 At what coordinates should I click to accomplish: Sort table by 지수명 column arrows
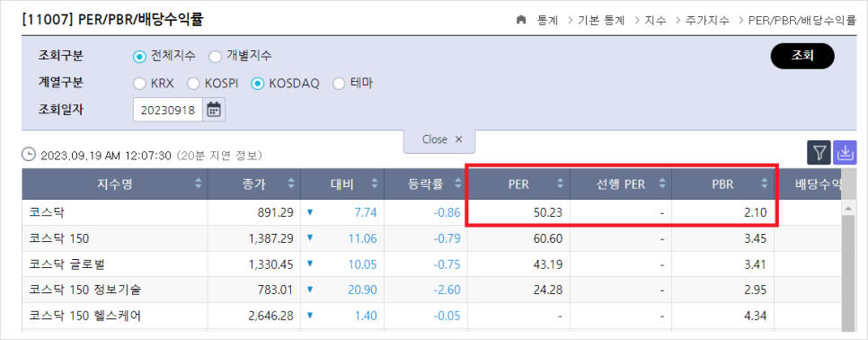pyautogui.click(x=199, y=184)
